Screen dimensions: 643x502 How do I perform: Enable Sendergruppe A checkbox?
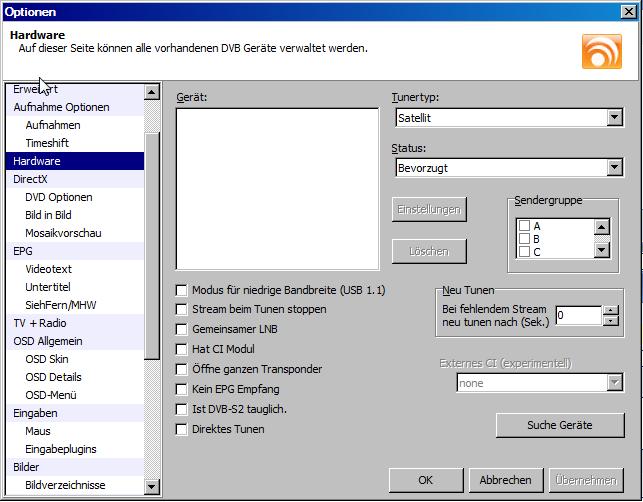tap(524, 226)
